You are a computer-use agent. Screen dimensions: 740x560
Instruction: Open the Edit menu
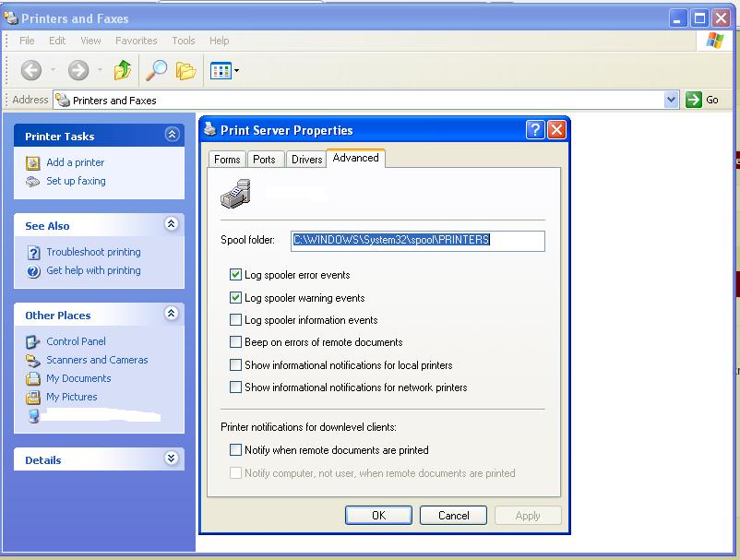(57, 41)
